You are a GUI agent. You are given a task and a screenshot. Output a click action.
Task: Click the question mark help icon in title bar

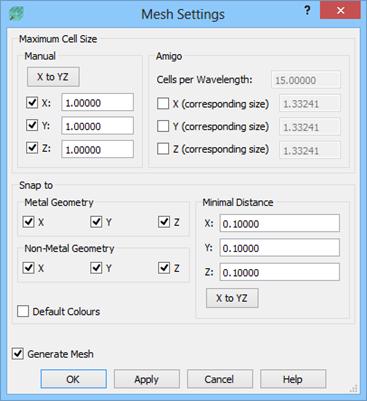coord(307,11)
